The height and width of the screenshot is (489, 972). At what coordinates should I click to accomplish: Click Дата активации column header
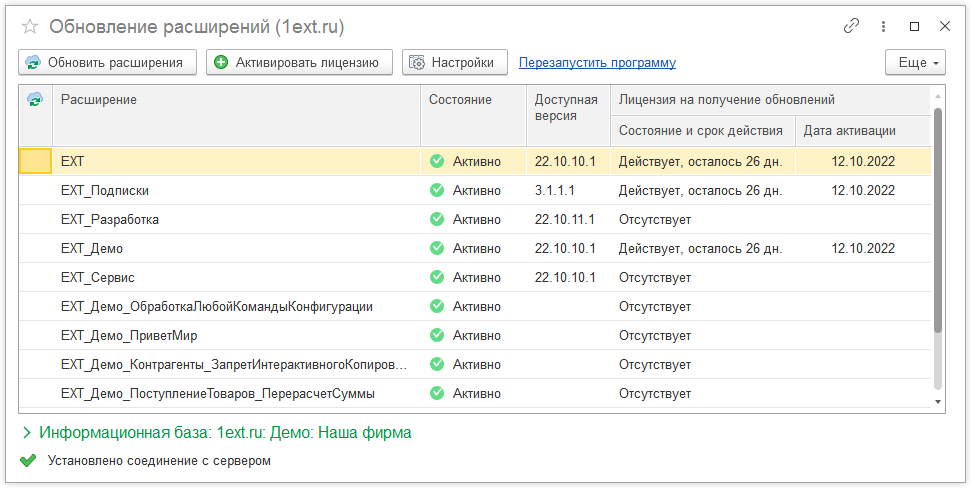(x=863, y=131)
